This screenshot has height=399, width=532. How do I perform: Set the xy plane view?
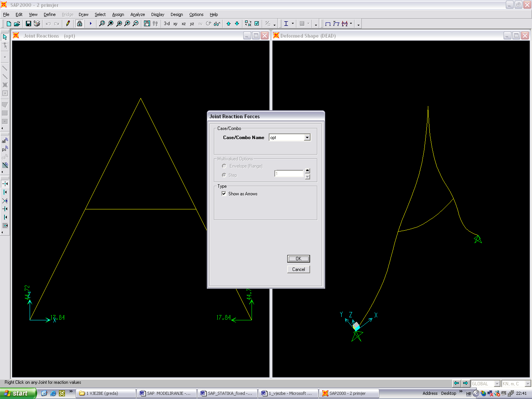[x=175, y=24]
